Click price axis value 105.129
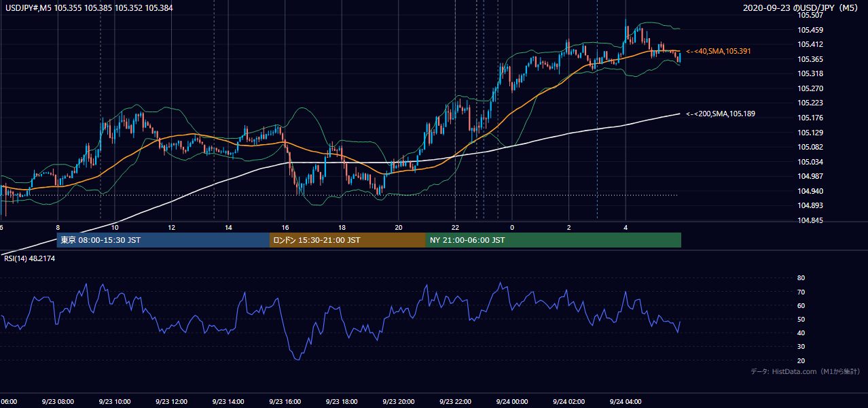Image resolution: width=868 pixels, height=408 pixels. (810, 133)
